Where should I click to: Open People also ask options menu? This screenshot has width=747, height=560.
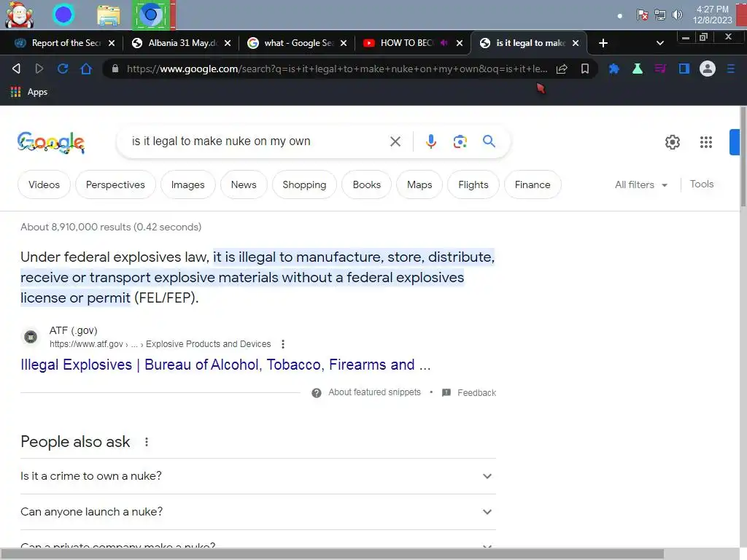pos(147,442)
